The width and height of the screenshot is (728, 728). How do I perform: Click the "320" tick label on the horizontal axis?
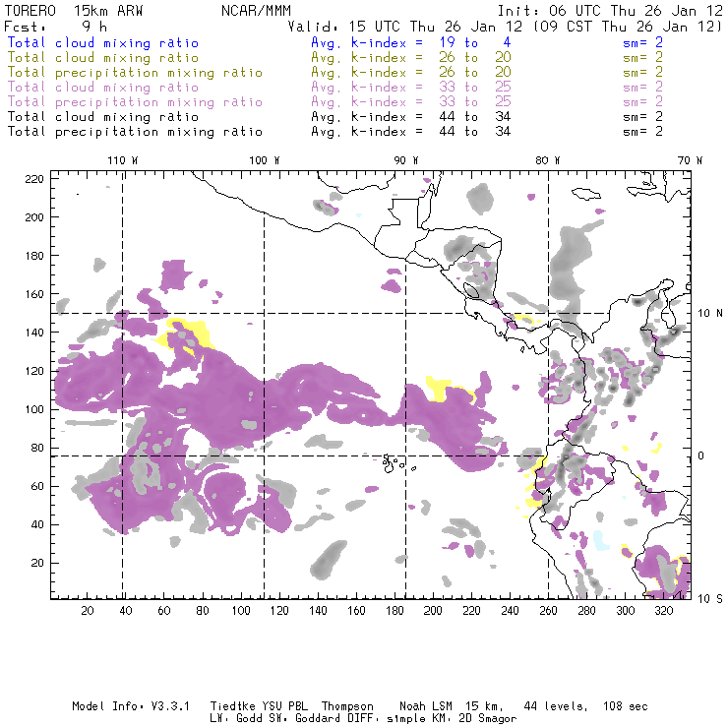point(663,611)
